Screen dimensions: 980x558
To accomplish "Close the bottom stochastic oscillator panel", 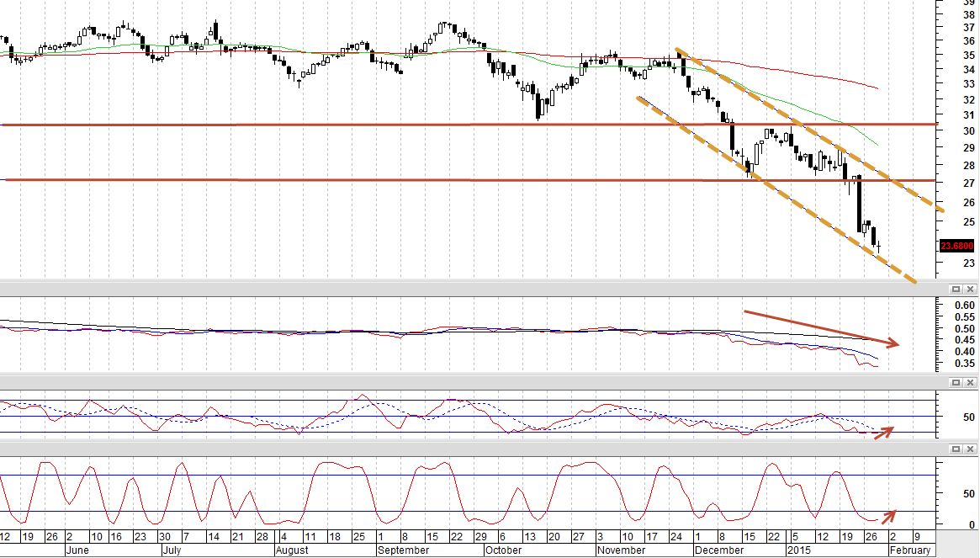I will pos(970,449).
